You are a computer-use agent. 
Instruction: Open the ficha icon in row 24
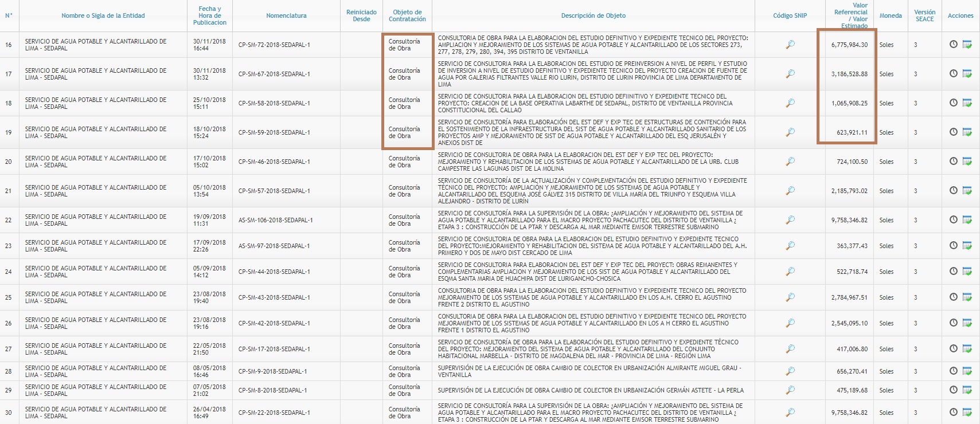967,272
